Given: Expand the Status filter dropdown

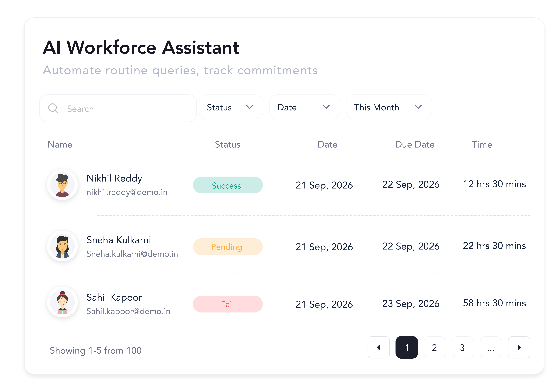Looking at the screenshot, I should [231, 107].
